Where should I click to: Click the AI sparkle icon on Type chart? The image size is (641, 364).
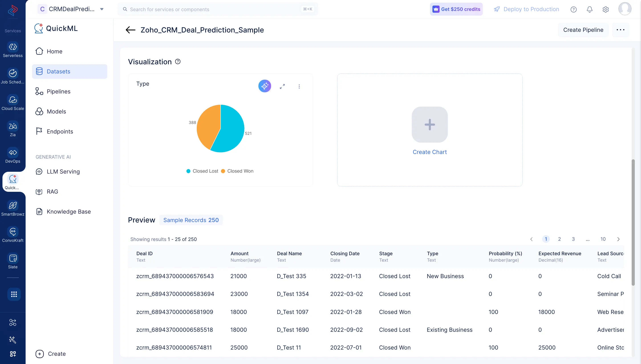(264, 86)
